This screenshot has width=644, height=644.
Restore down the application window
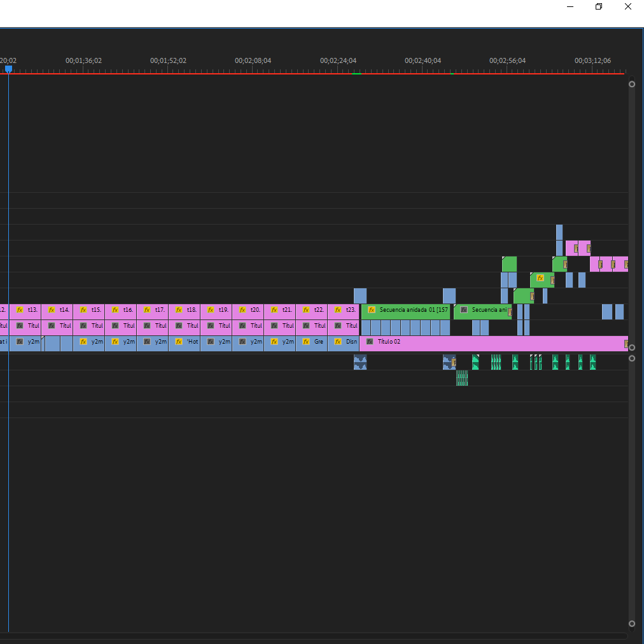tap(599, 6)
